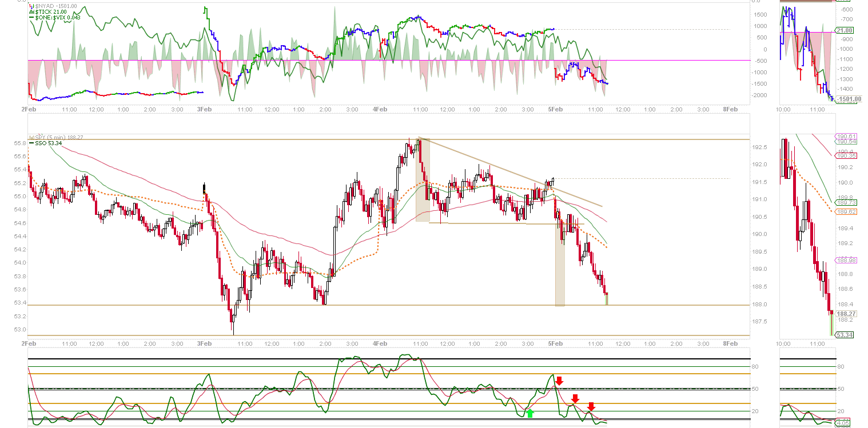Select the SPY (5 min) 188.27 legend entry
Viewport: 868px width, 428px height.
57,137
